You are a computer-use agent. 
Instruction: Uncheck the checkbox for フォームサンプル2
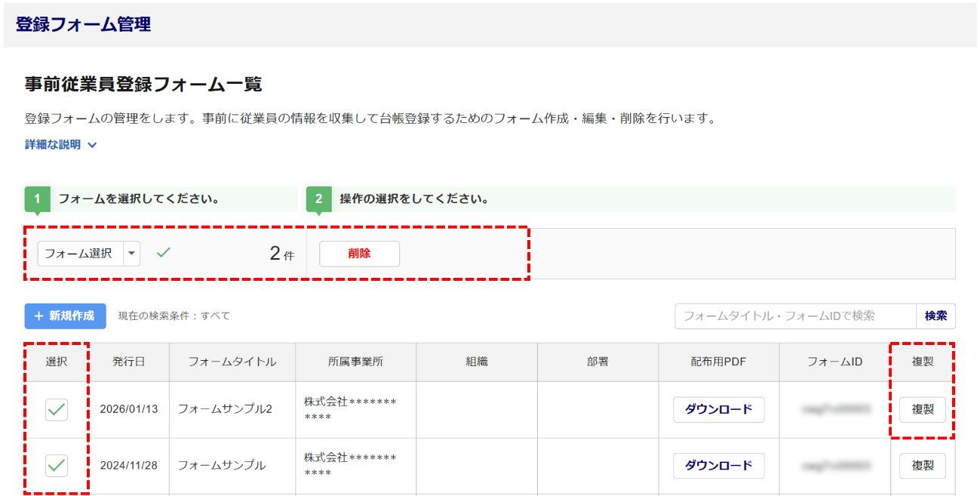click(x=57, y=410)
